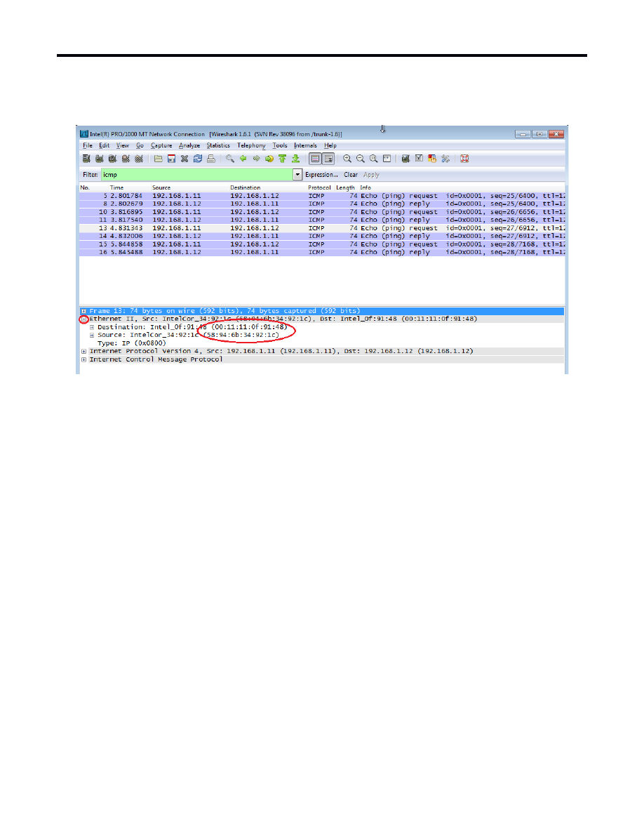Find a packet with magnifier icon
Viewport: 644px width, 834px height.
229,159
